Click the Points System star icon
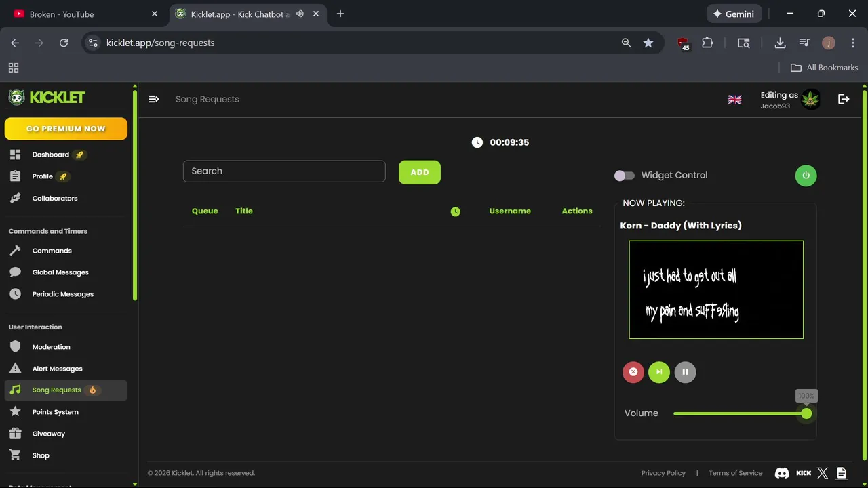 click(x=15, y=412)
